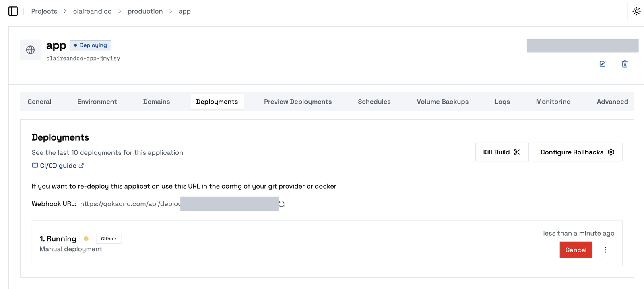
Task: View the Logs tab
Action: [502, 102]
